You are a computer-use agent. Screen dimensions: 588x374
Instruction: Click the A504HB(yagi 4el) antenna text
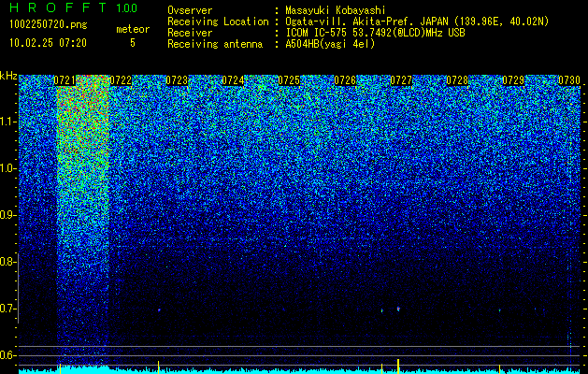[x=330, y=44]
